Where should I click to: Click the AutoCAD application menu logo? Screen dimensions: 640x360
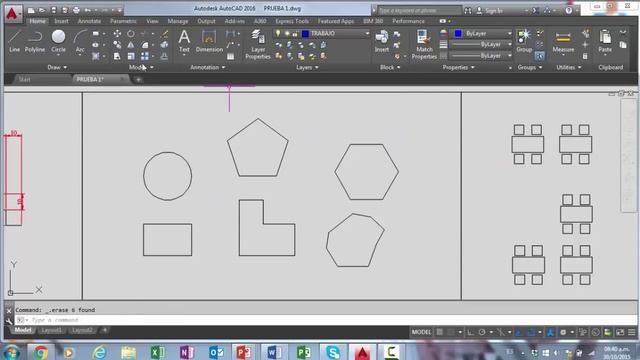coord(13,14)
